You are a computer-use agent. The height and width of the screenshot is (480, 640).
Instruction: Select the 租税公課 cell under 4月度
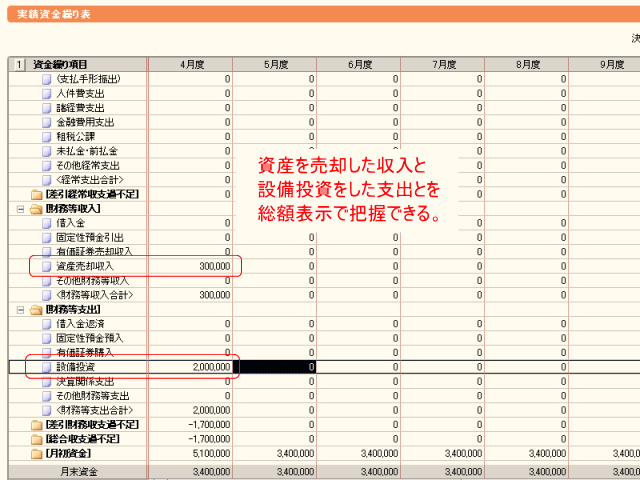tap(191, 137)
